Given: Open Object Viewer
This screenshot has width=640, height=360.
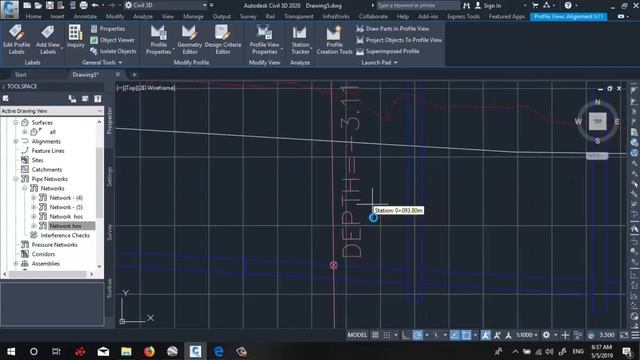Looking at the screenshot, I should (x=112, y=40).
